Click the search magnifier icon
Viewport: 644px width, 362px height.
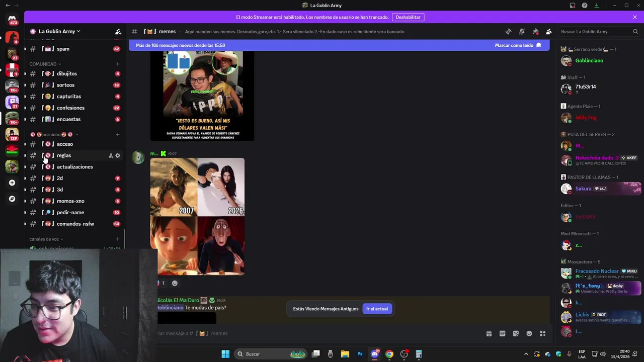[x=635, y=31]
